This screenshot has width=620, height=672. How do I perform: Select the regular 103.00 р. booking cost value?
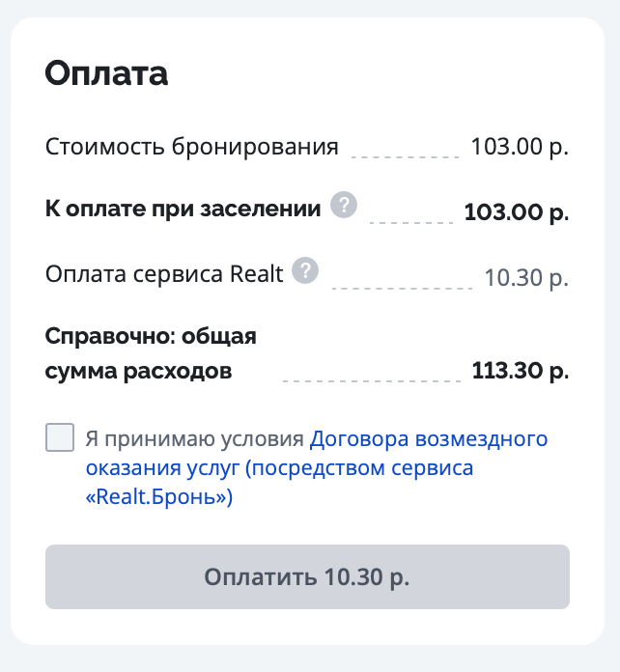pos(519,148)
